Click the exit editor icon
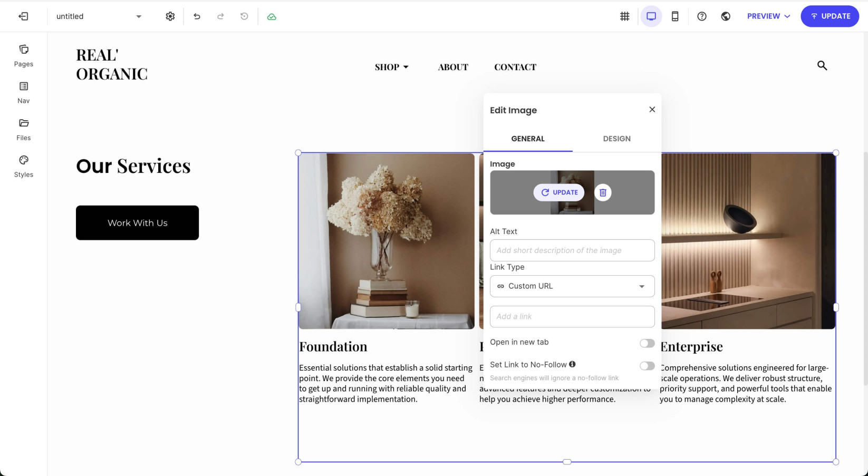Image resolution: width=868 pixels, height=476 pixels. pos(23,16)
